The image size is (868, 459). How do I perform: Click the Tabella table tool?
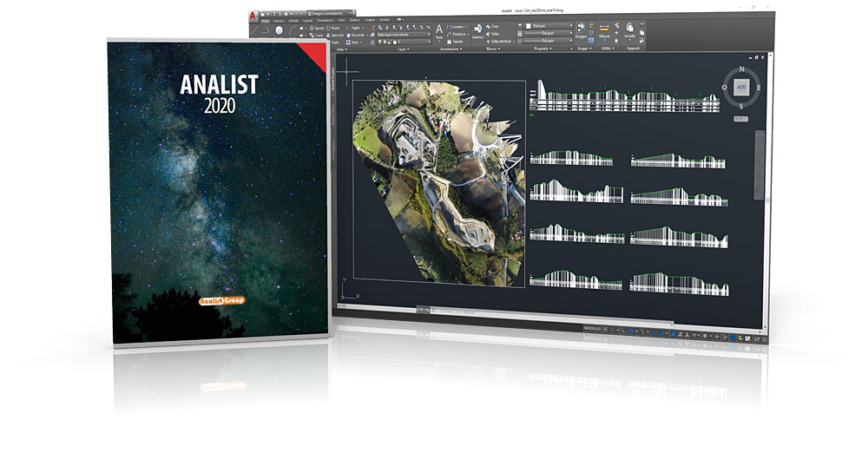pyautogui.click(x=457, y=42)
